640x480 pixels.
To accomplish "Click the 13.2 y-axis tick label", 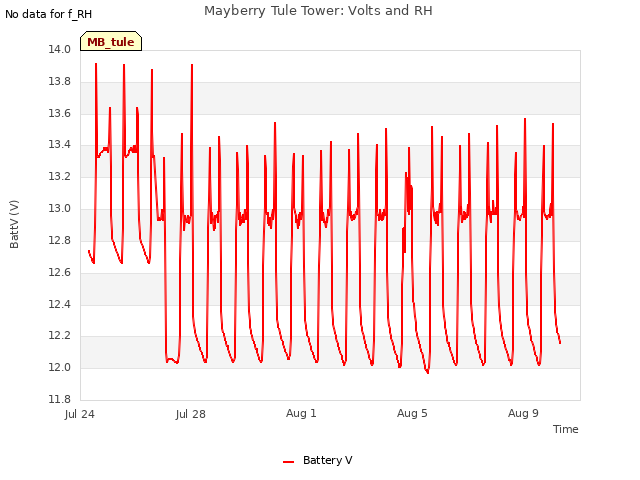I will coord(60,176).
